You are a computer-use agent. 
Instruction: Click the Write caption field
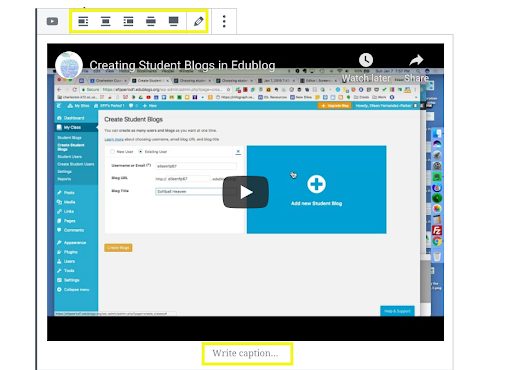tap(247, 353)
